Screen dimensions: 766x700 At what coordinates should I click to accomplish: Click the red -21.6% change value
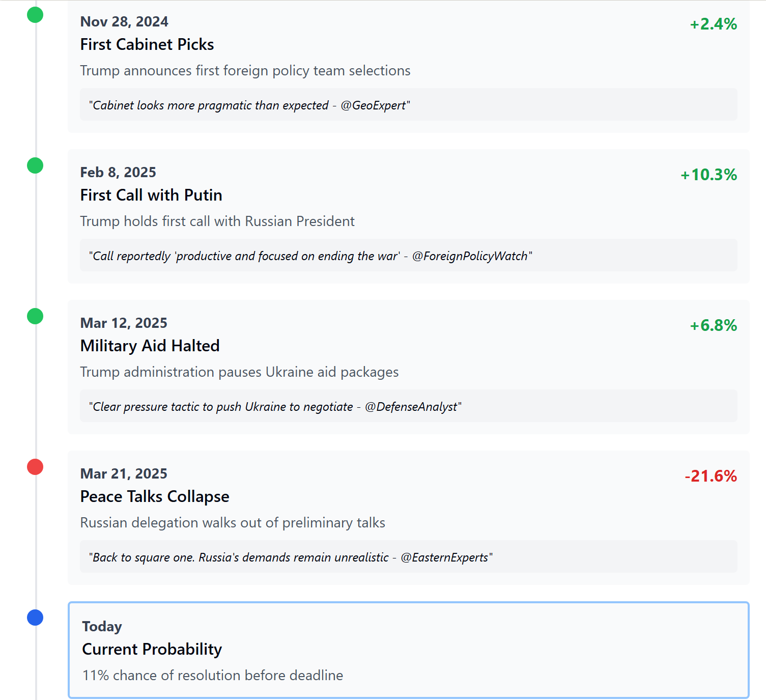tap(711, 476)
